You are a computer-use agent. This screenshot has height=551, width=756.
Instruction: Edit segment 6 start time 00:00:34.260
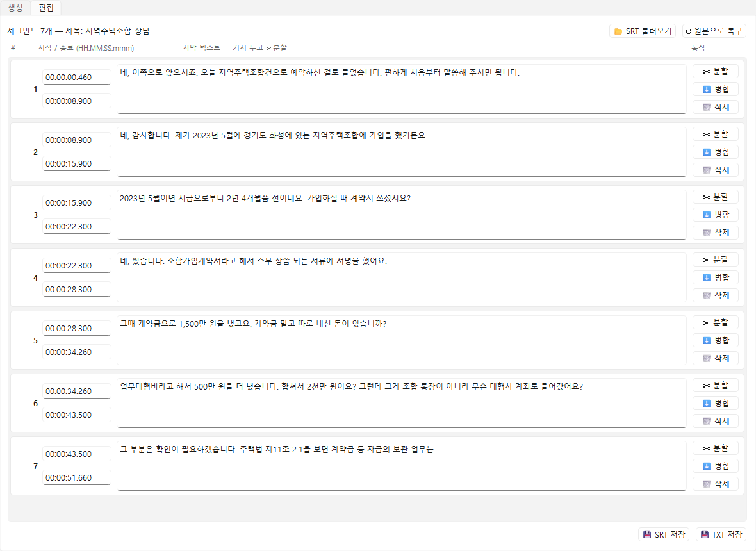(x=77, y=391)
